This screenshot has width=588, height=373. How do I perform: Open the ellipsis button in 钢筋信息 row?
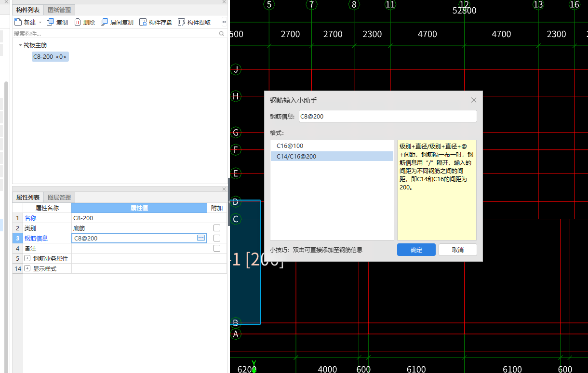[201, 238]
